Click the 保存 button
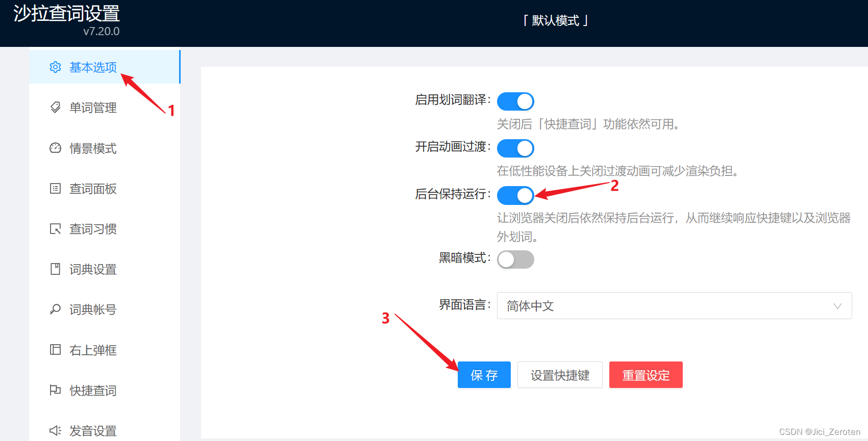This screenshot has width=868, height=441. [x=484, y=375]
